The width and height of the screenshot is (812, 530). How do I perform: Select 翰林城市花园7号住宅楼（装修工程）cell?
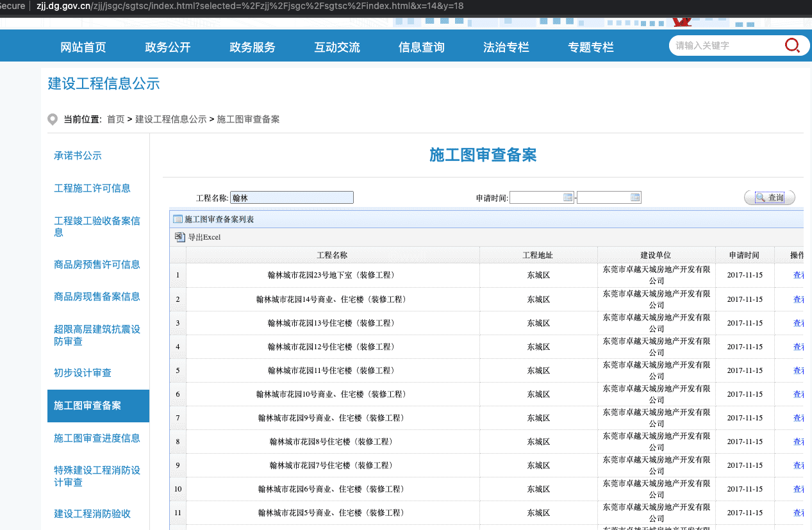pos(331,465)
